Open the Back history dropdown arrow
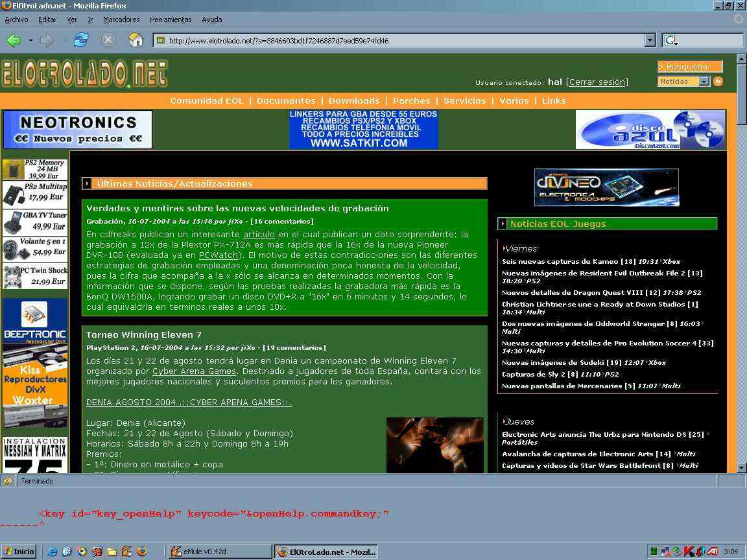Viewport: 747px width, 560px height. [30, 40]
